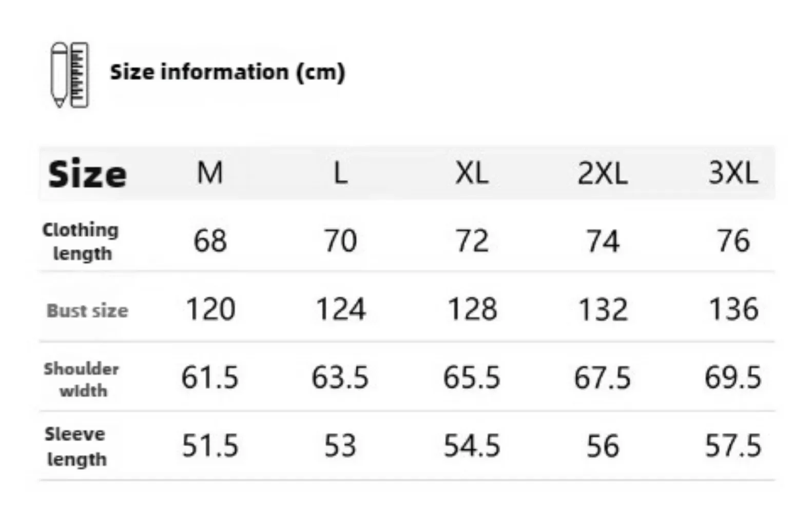Click the 56 sleeve length value
The image size is (812, 513).
click(603, 446)
